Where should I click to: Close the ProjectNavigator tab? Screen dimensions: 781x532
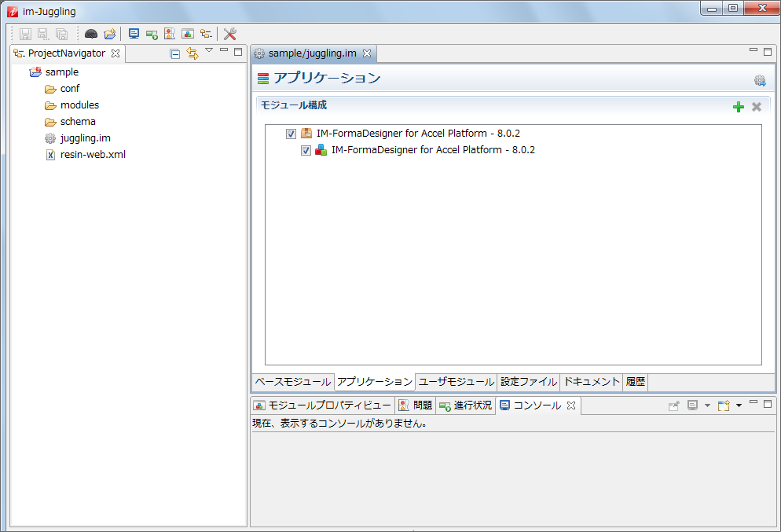[115, 53]
